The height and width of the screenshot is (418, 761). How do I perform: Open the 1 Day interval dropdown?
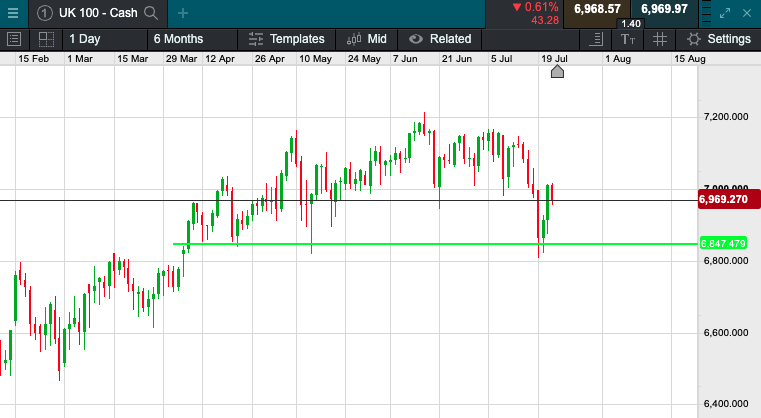pos(104,39)
